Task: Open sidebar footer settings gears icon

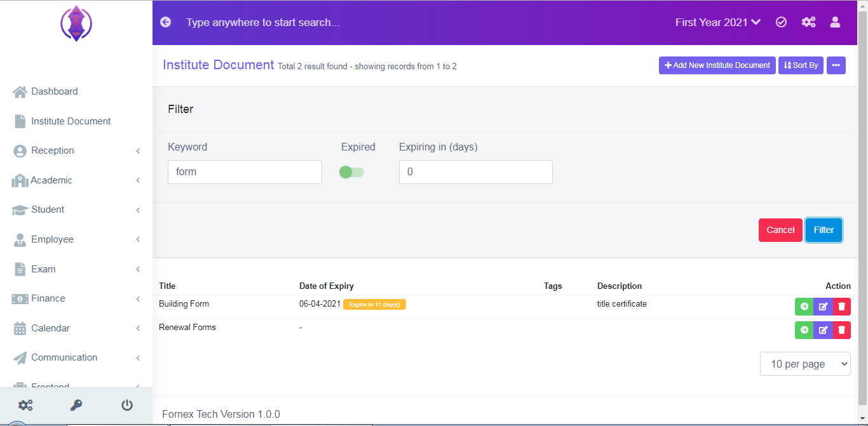Action: click(x=25, y=405)
